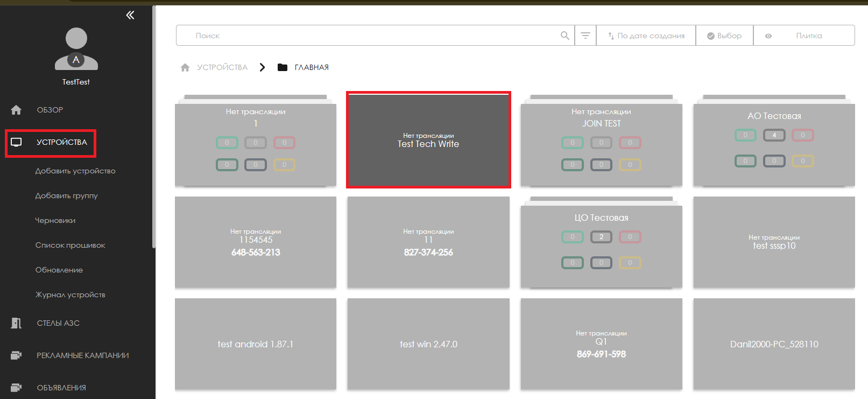
Task: Open Журнал устройств link
Action: point(70,295)
